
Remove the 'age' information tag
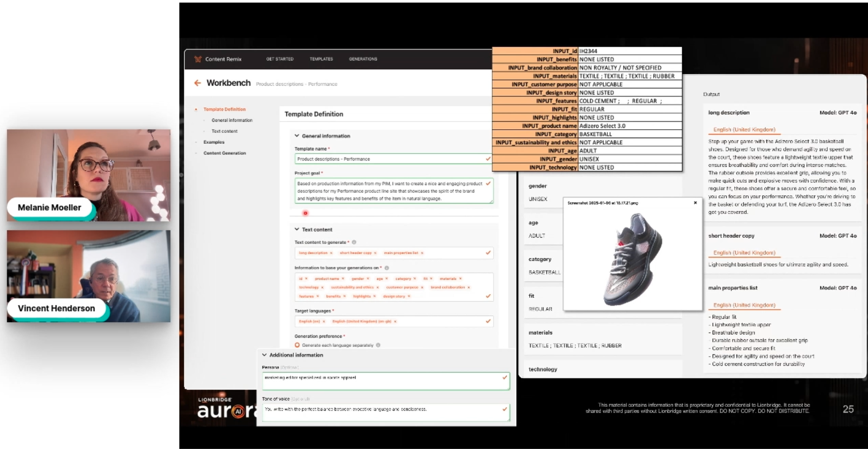pos(387,279)
